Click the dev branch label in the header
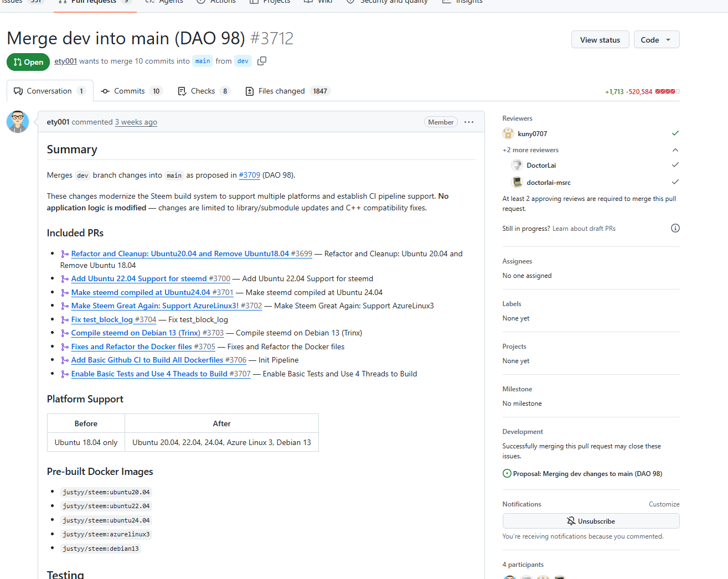728x579 pixels. [243, 61]
